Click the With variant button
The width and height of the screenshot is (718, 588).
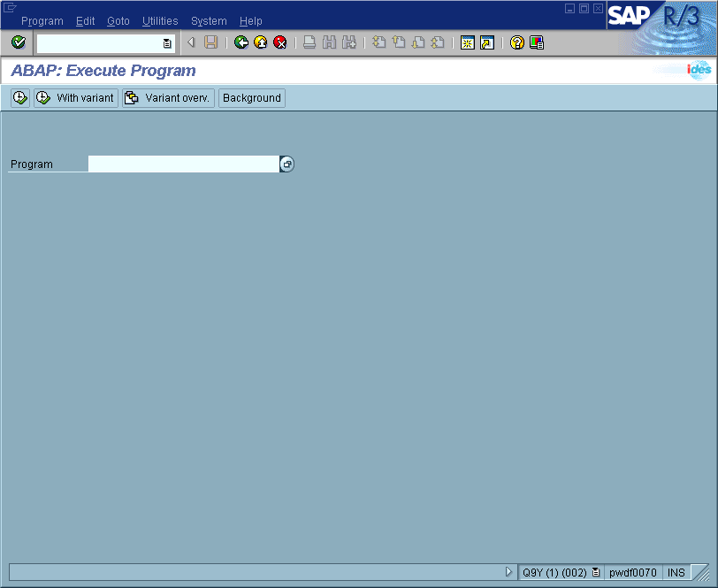[x=76, y=98]
